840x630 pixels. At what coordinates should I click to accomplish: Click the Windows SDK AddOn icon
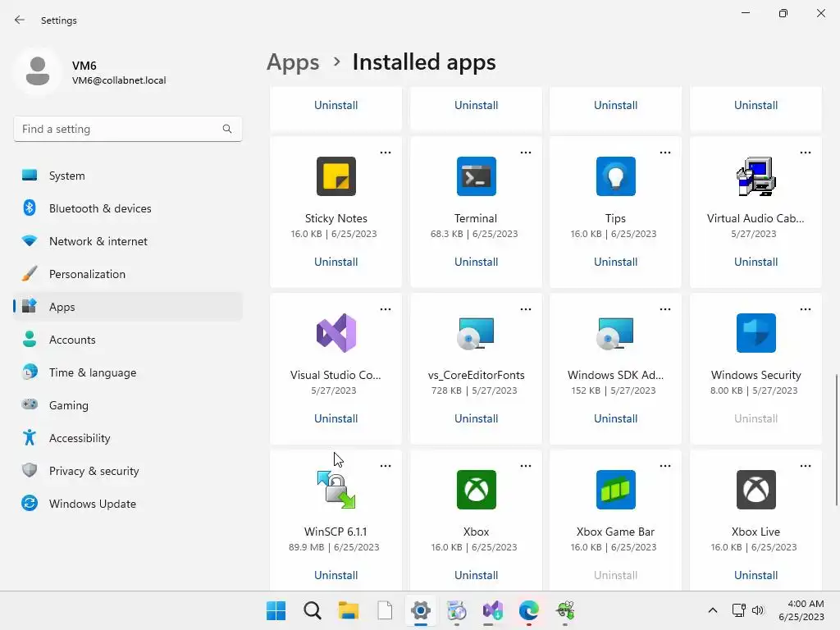click(615, 333)
